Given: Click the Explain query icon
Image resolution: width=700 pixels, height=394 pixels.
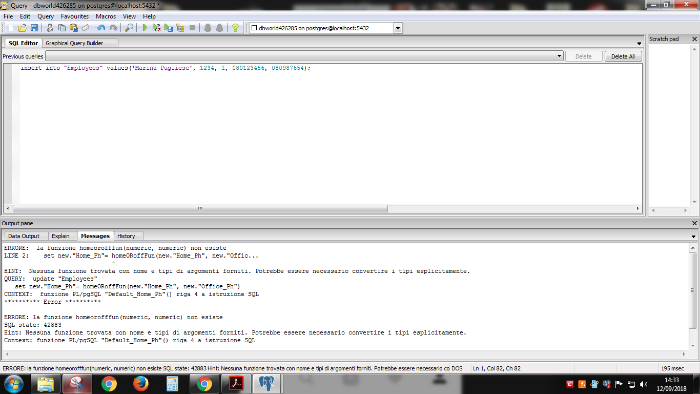Looking at the screenshot, I should (180, 28).
